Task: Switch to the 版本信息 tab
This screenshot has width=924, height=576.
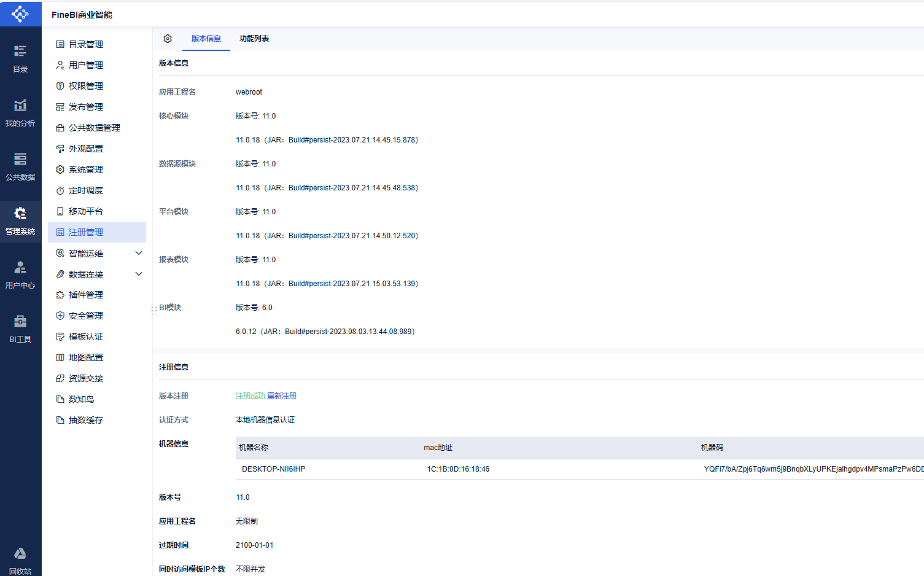Action: tap(206, 39)
